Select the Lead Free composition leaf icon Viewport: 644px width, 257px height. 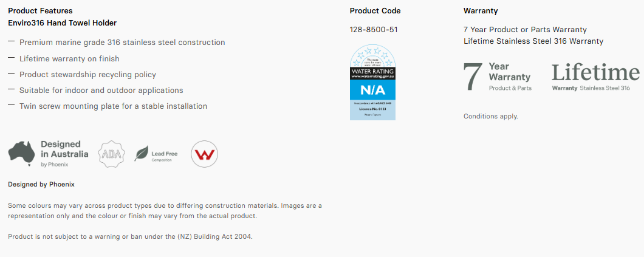[142, 154]
